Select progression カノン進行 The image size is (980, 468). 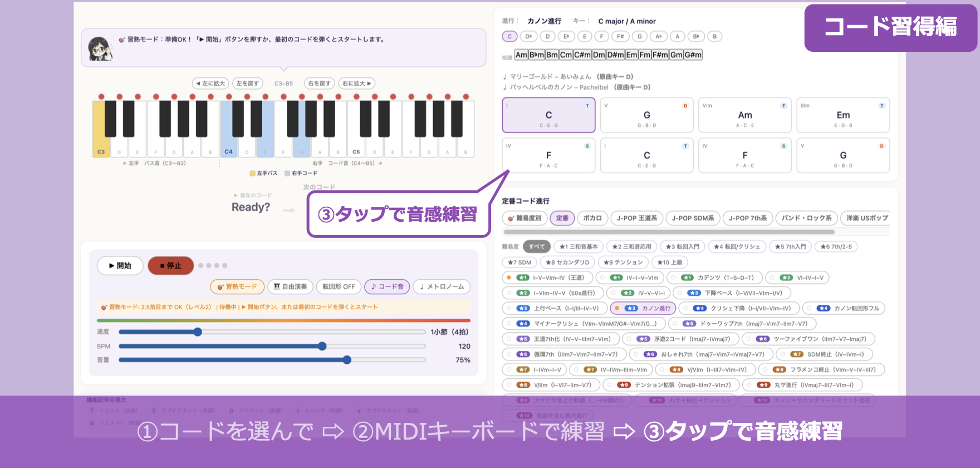[643, 308]
